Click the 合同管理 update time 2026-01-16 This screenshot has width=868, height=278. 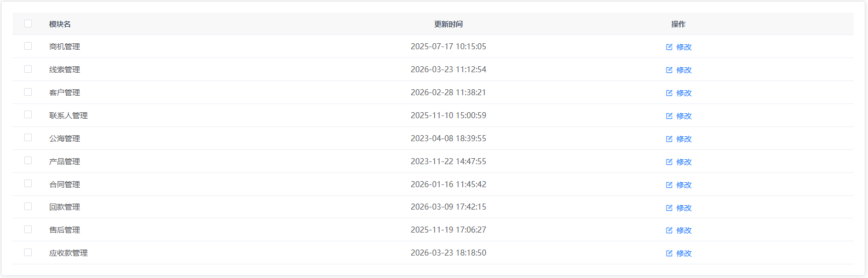[448, 184]
